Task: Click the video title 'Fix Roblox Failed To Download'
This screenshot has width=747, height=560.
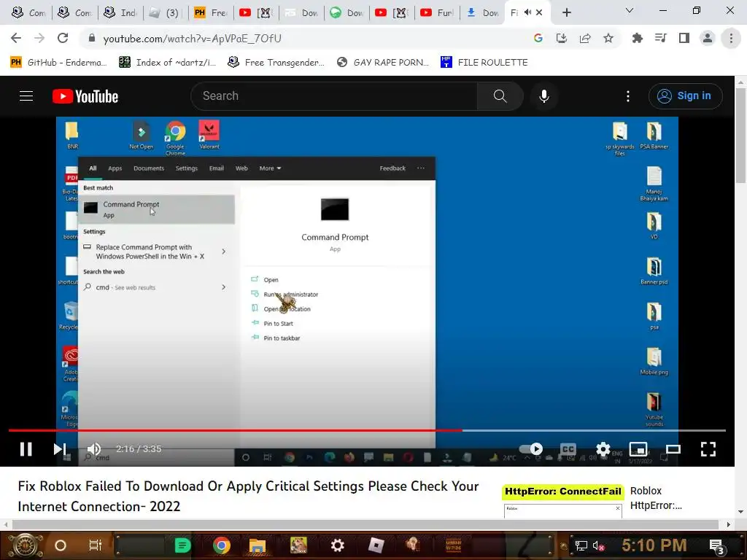Action: pos(248,496)
